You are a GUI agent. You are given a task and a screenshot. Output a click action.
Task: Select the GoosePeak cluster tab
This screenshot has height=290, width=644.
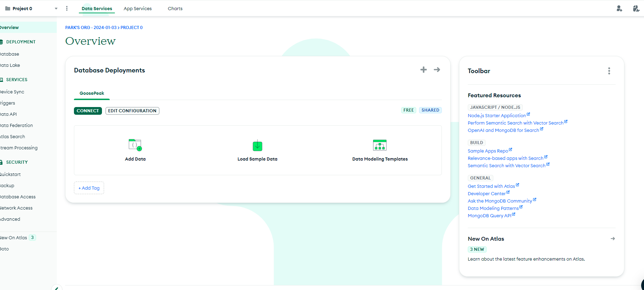coord(92,93)
